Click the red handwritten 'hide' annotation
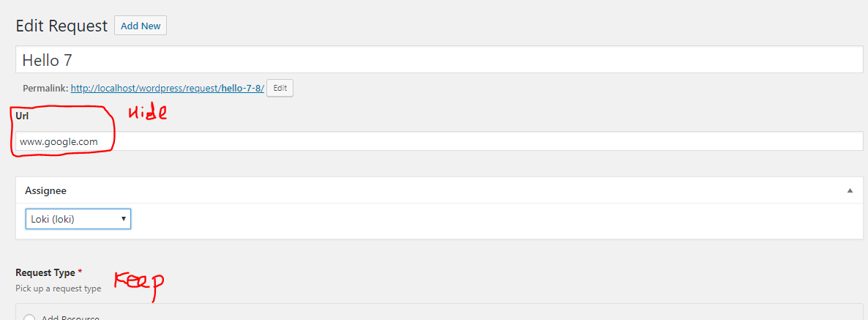 coord(148,112)
